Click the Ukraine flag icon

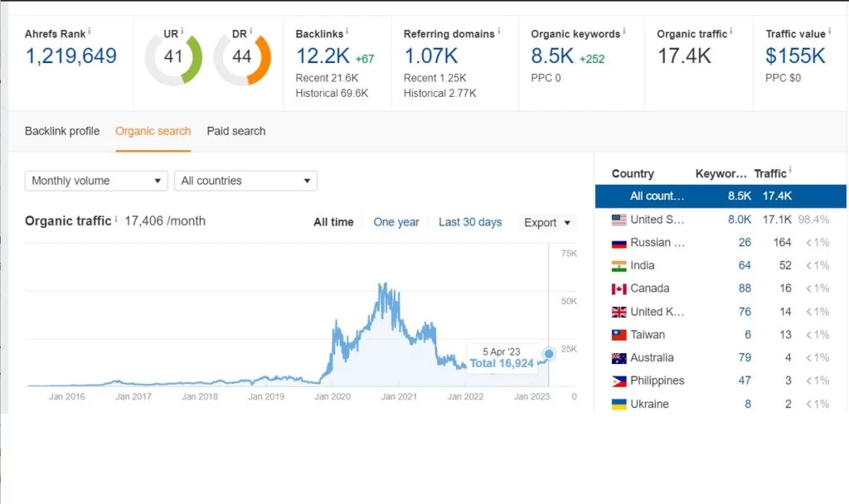tap(619, 404)
